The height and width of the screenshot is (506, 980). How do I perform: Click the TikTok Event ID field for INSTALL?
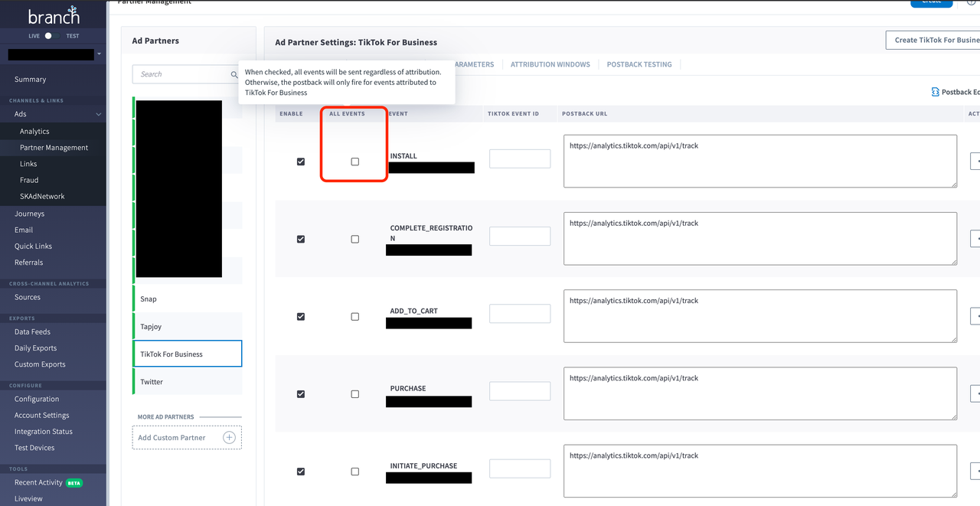click(x=519, y=159)
